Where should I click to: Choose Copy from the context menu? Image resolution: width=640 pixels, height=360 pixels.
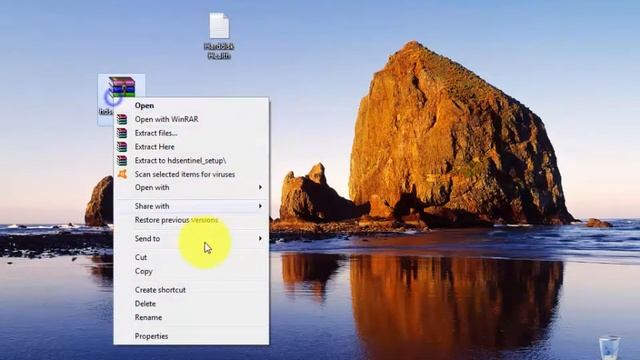click(x=191, y=271)
